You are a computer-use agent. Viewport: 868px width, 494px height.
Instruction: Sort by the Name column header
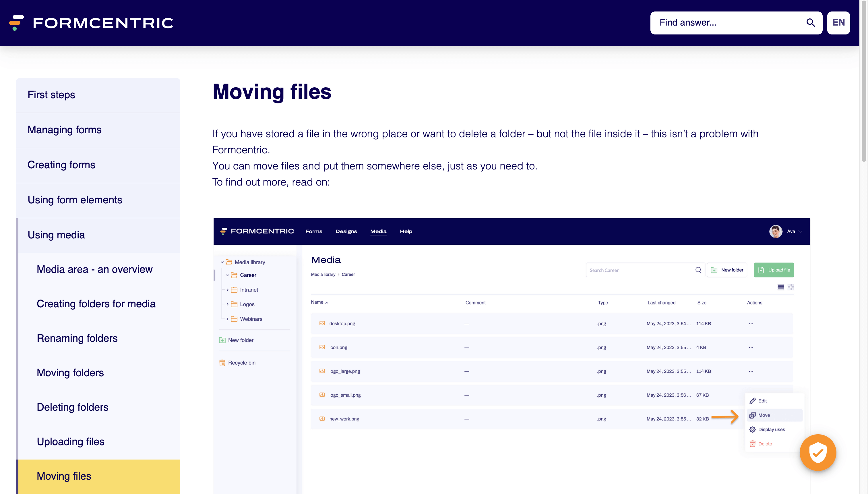(x=319, y=302)
